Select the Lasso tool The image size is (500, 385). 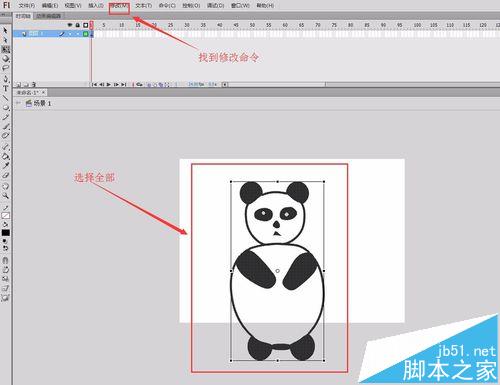pyautogui.click(x=5, y=68)
